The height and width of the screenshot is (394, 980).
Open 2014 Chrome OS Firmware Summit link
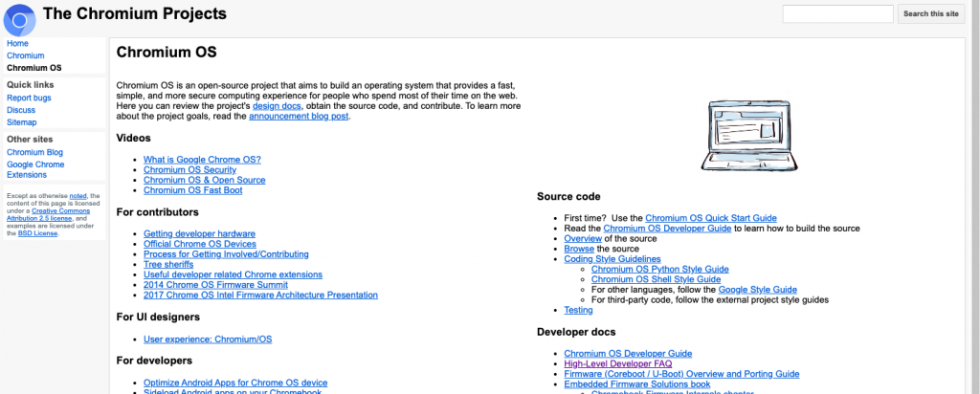[x=215, y=285]
